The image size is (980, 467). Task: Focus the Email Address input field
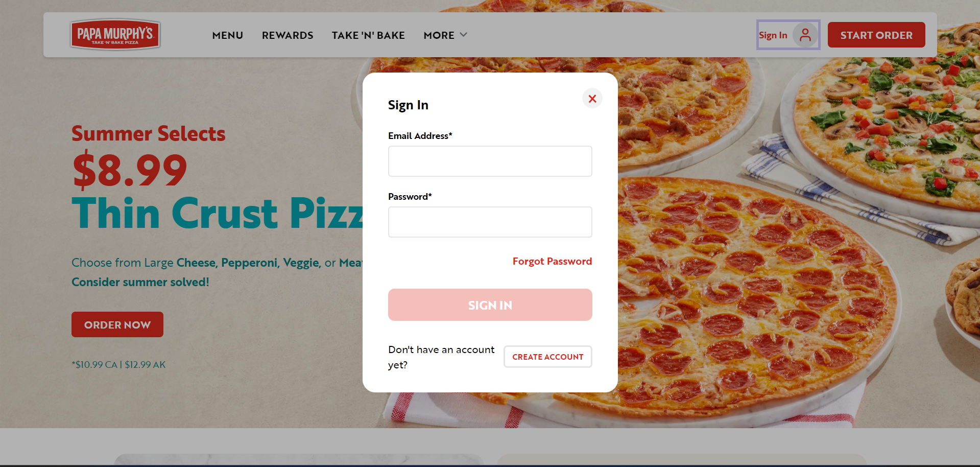click(x=490, y=161)
